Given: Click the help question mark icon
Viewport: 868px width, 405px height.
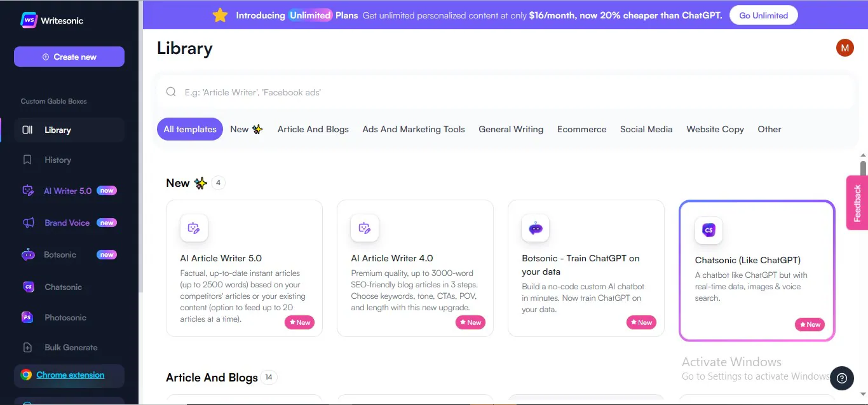Looking at the screenshot, I should [842, 378].
